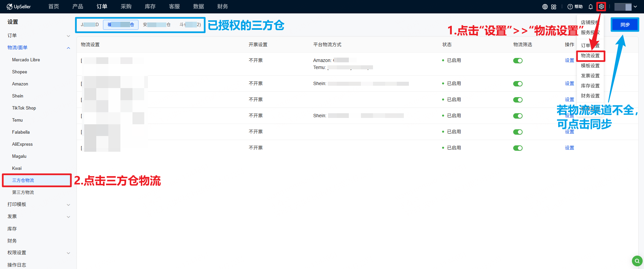Click the UpSeller logo
Image resolution: width=644 pixels, height=269 pixels.
[x=19, y=7]
